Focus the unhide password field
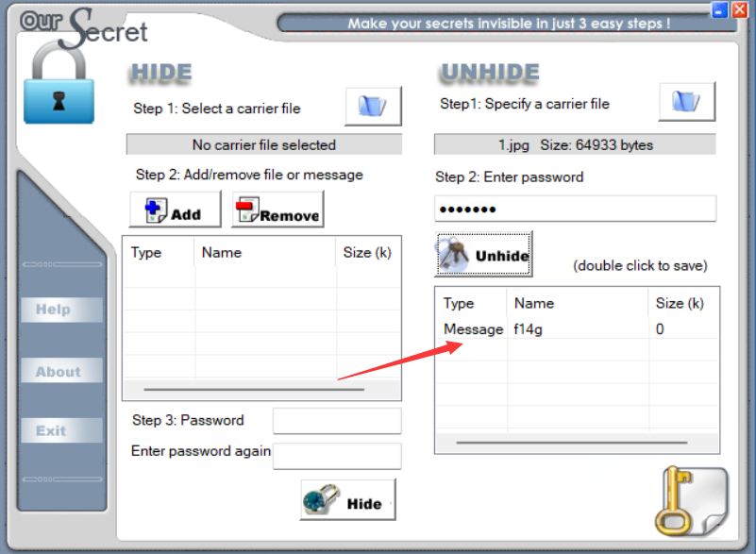Image resolution: width=756 pixels, height=554 pixels. (575, 210)
